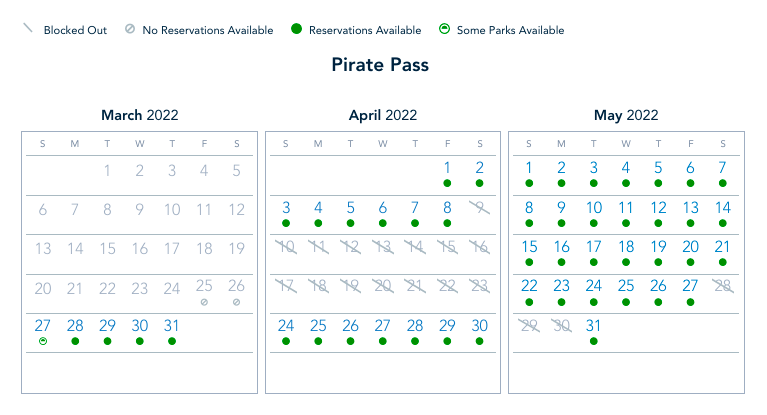Click the partial-availability icon under March 27

click(43, 341)
